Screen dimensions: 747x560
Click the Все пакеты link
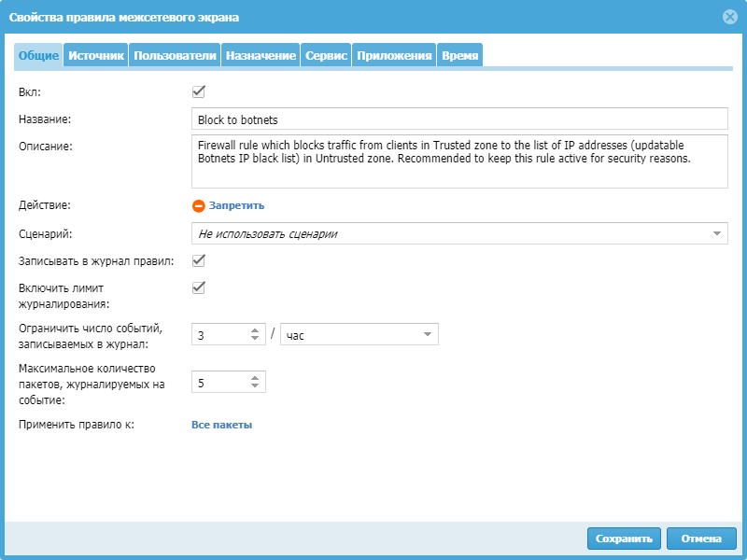pos(221,426)
